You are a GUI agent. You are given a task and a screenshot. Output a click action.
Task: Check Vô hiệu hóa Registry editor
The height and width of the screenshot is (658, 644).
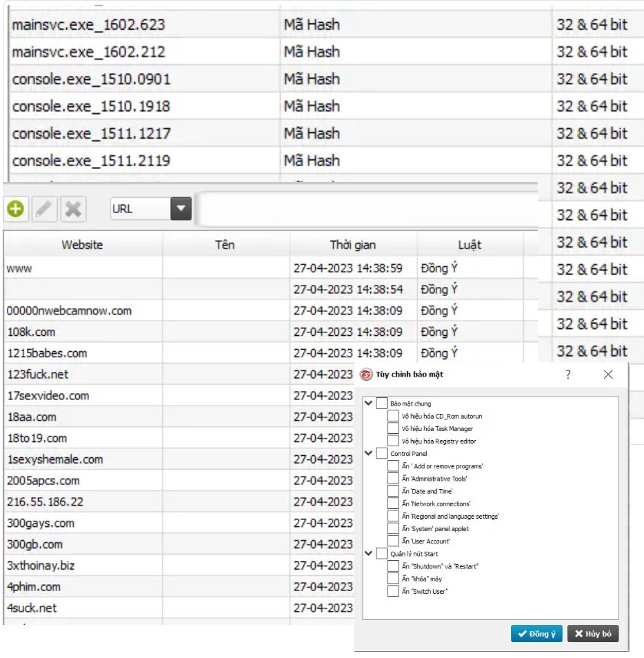point(393,441)
